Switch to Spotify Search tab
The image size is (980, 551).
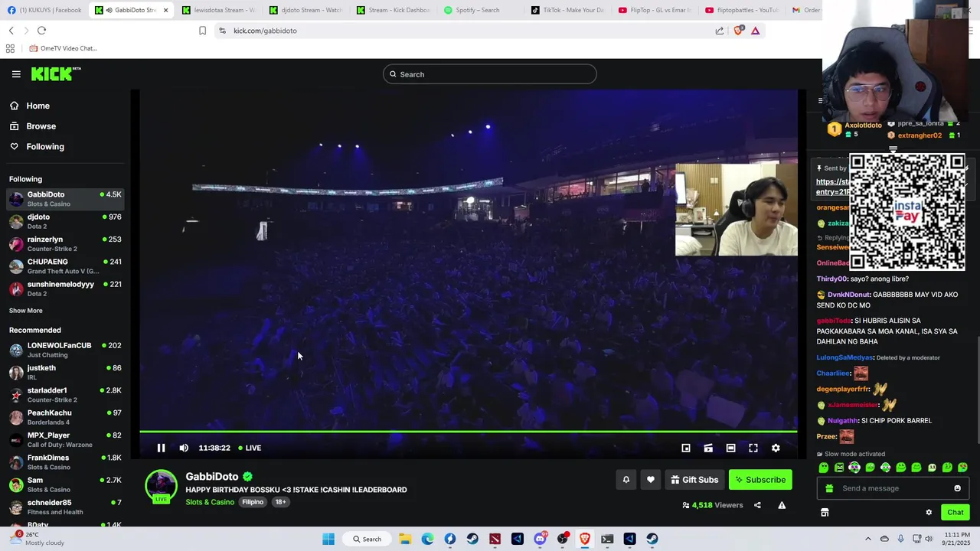coord(479,10)
